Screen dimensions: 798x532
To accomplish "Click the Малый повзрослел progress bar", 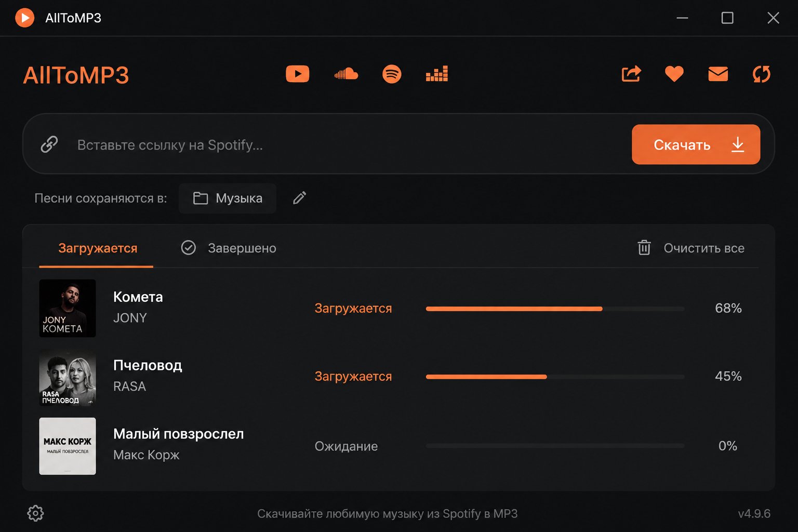I will [555, 446].
